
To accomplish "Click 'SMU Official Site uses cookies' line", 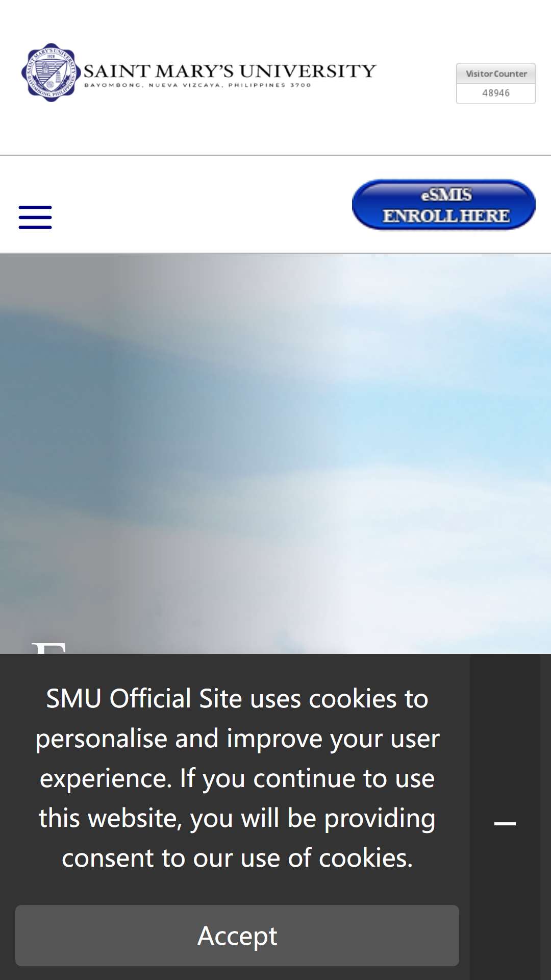I will tap(237, 698).
